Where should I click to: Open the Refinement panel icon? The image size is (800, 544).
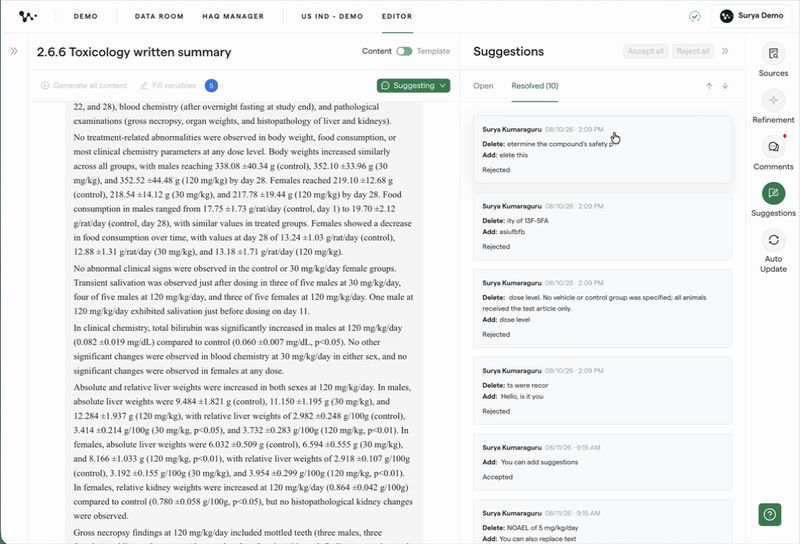(773, 101)
